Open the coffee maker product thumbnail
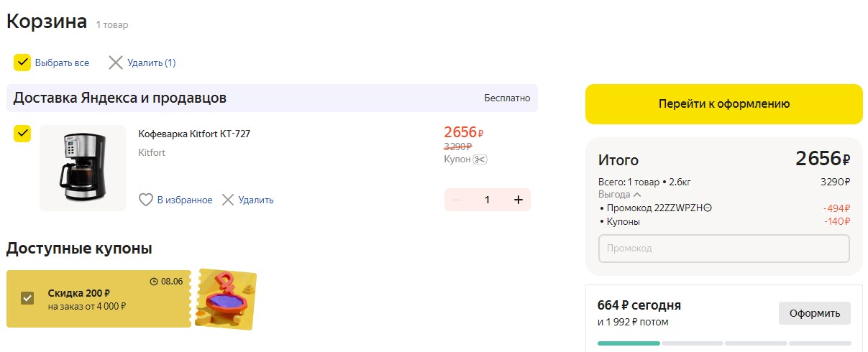Screen dimensions: 868x352 [83, 168]
